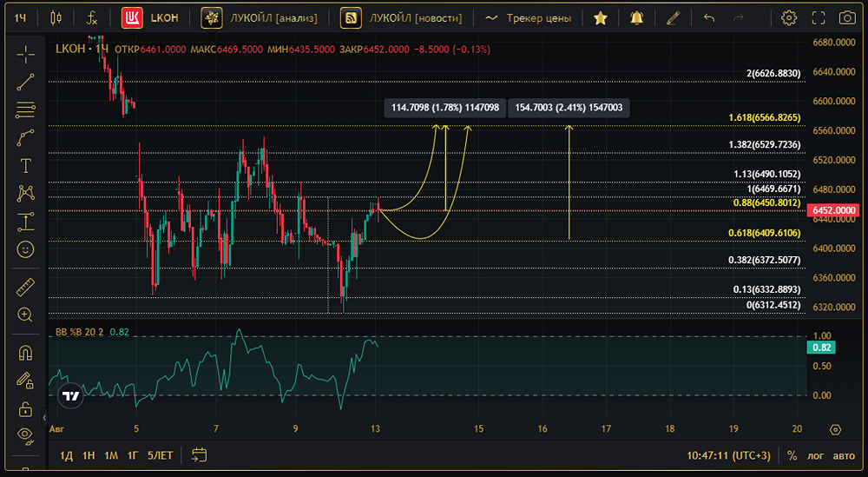The height and width of the screenshot is (477, 868).
Task: Click the 6452.0000 current price label
Action: coord(833,210)
